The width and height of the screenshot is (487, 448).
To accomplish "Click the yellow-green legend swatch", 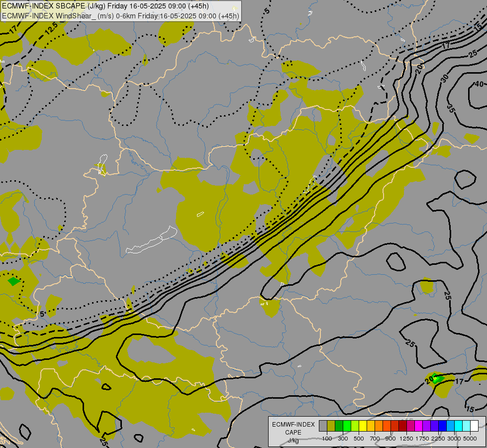I will tap(355, 426).
